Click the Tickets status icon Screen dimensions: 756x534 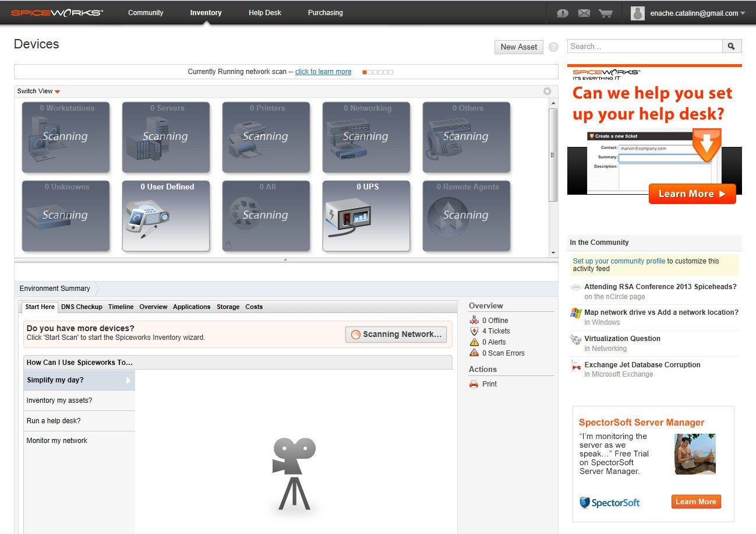click(x=474, y=331)
